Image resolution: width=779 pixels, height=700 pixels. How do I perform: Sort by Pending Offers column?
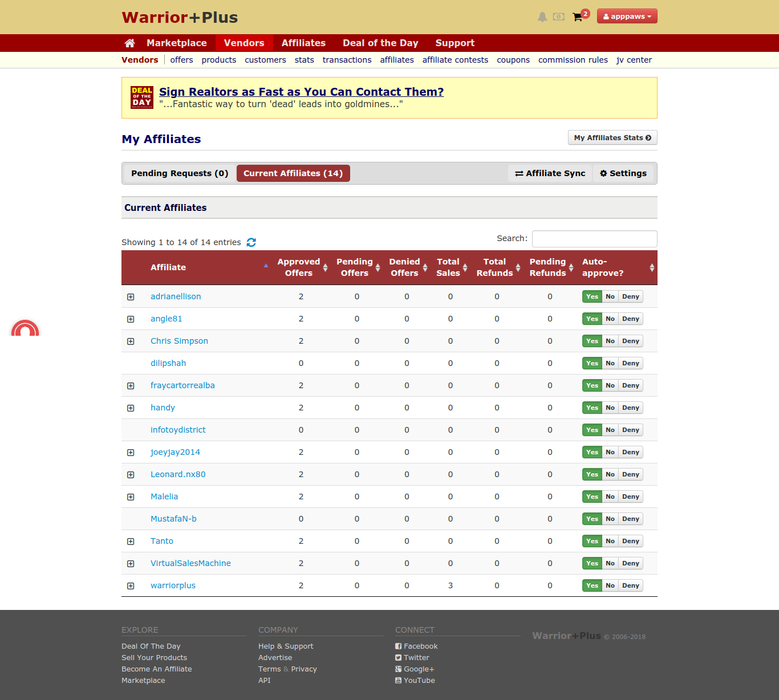378,267
